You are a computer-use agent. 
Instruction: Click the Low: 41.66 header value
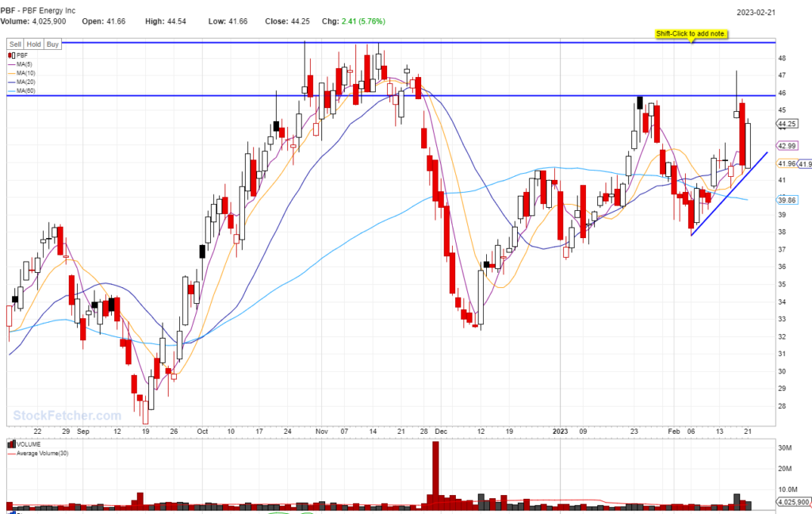coord(228,21)
